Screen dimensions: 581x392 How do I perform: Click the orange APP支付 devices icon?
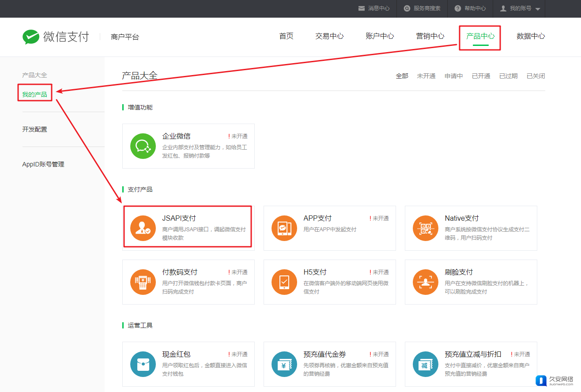pos(284,228)
